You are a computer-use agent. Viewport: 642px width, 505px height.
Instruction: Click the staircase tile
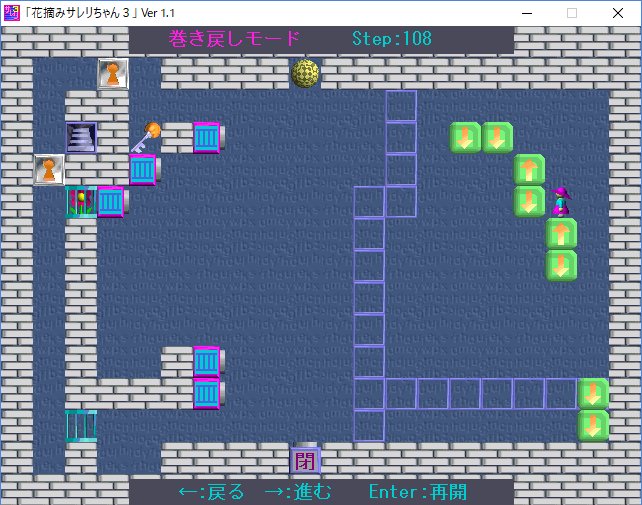[x=81, y=137]
